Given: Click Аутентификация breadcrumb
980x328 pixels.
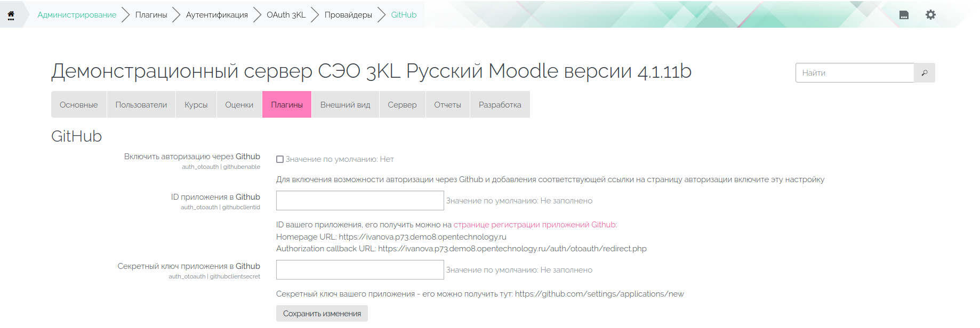Looking at the screenshot, I should point(217,15).
